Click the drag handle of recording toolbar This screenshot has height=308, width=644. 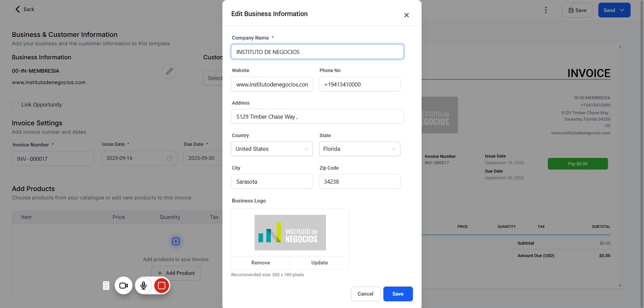tap(106, 285)
